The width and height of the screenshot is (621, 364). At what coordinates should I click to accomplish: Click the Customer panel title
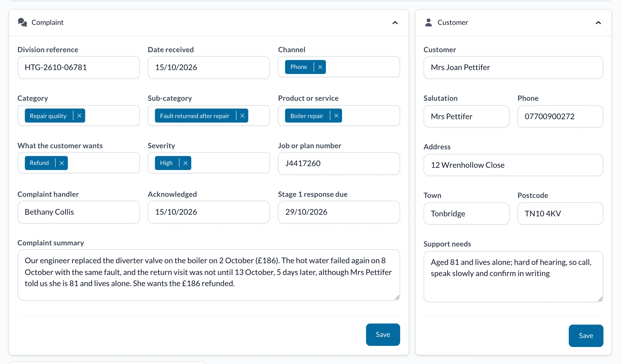453,22
